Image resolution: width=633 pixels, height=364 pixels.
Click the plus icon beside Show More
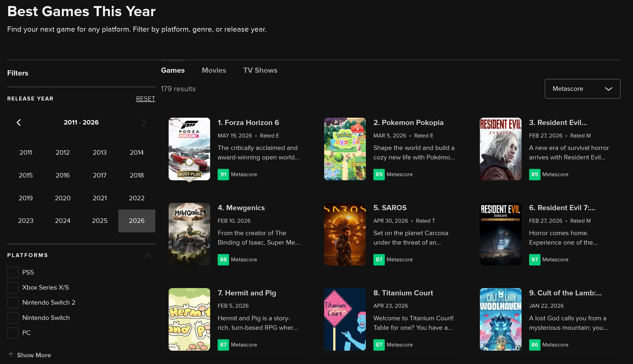[11, 354]
